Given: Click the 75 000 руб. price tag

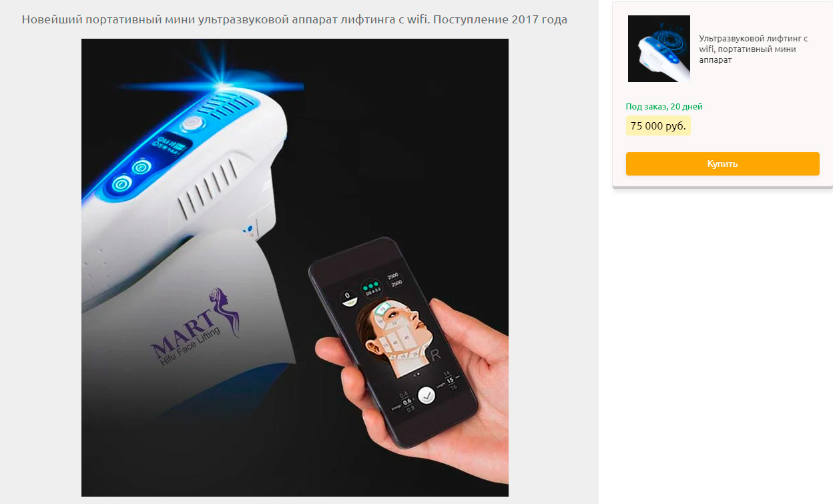Looking at the screenshot, I should click(x=658, y=125).
